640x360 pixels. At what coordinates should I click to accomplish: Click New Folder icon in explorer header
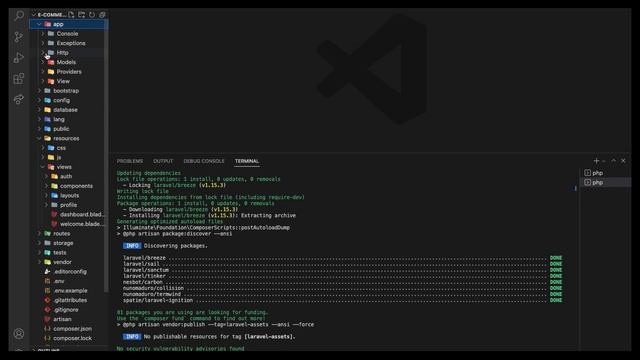pyautogui.click(x=82, y=15)
